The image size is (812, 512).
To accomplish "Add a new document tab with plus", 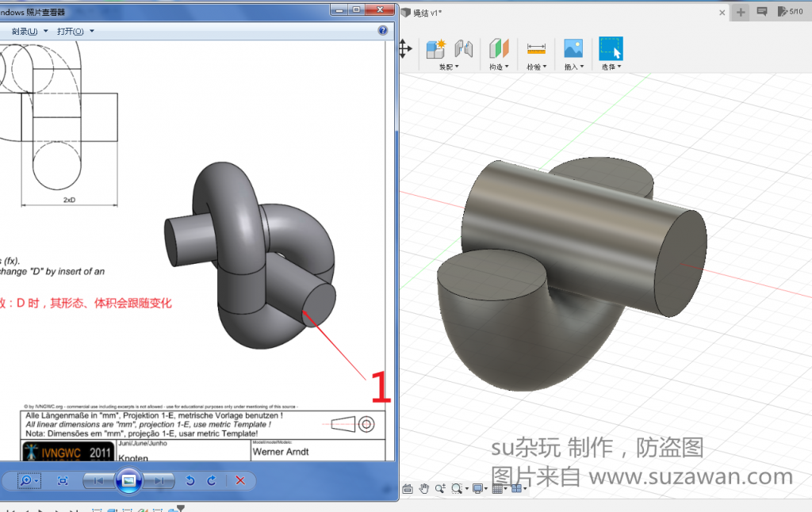I will pyautogui.click(x=741, y=12).
